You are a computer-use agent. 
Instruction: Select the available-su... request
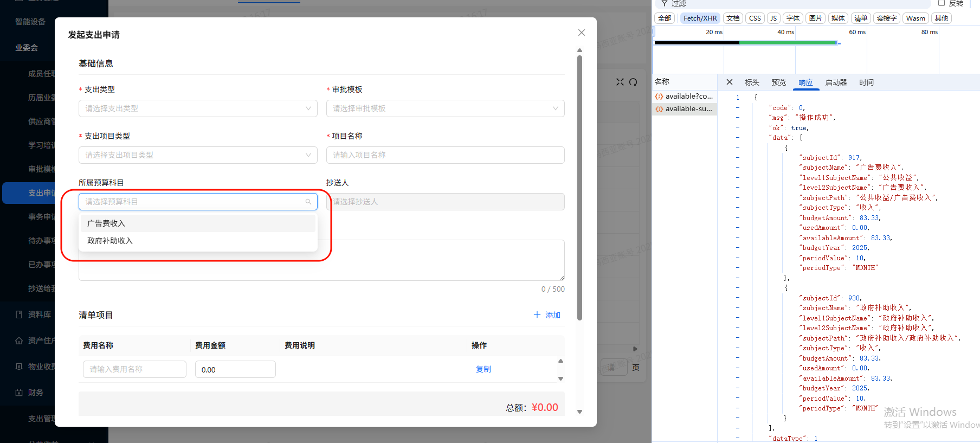click(685, 109)
